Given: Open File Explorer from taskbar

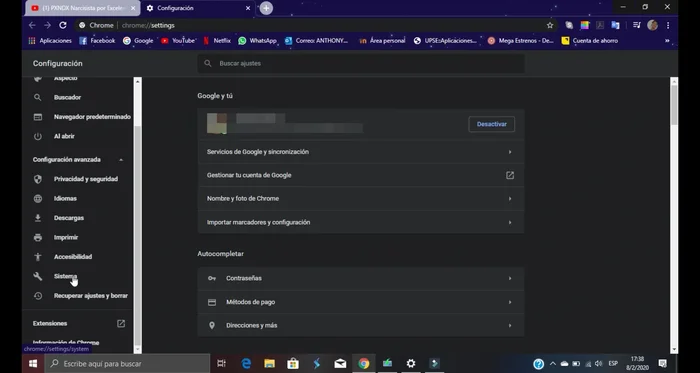Looking at the screenshot, I should click(x=269, y=364).
